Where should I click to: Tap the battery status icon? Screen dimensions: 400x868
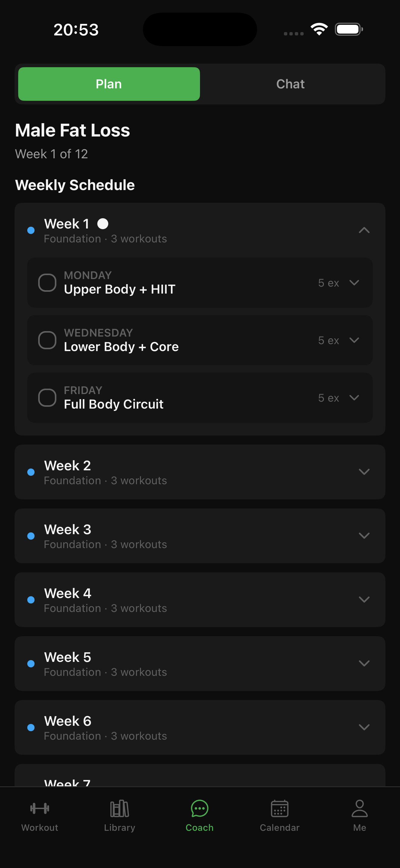pos(349,29)
